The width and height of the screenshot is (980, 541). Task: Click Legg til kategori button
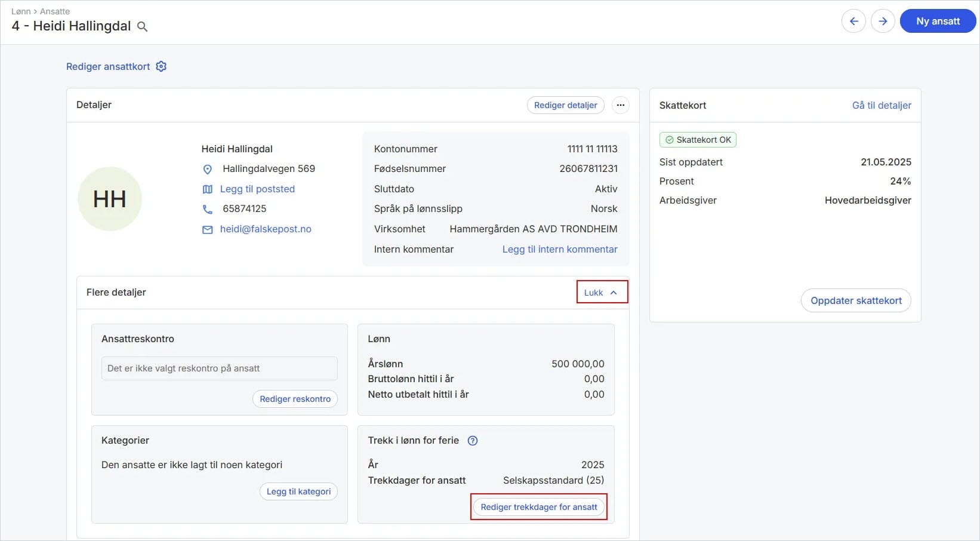(298, 491)
